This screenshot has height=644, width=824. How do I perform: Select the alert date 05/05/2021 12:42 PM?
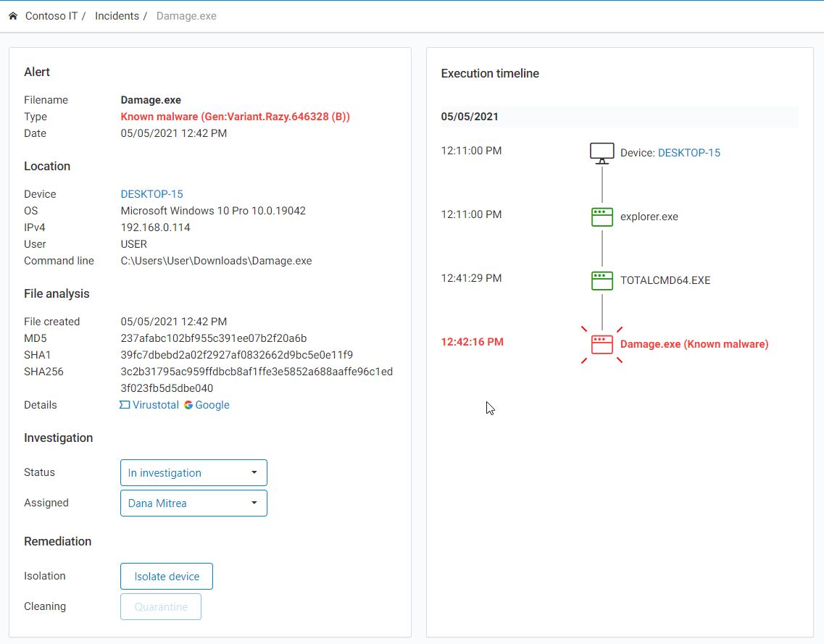[173, 133]
